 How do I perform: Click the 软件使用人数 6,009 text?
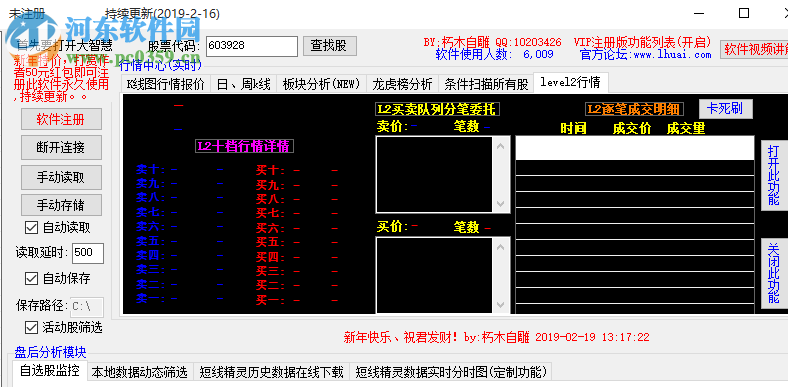point(495,54)
